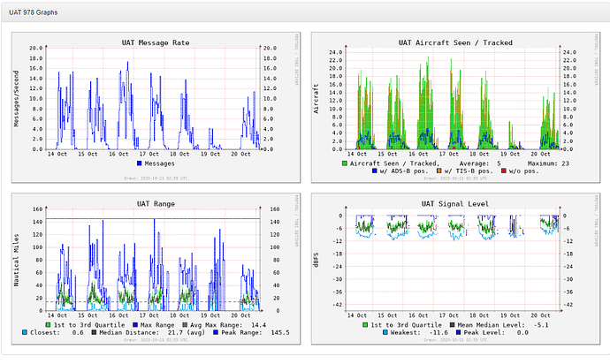This screenshot has width=610, height=364.
Task: Click the Mean Median Level legend swatch
Action: (x=453, y=325)
